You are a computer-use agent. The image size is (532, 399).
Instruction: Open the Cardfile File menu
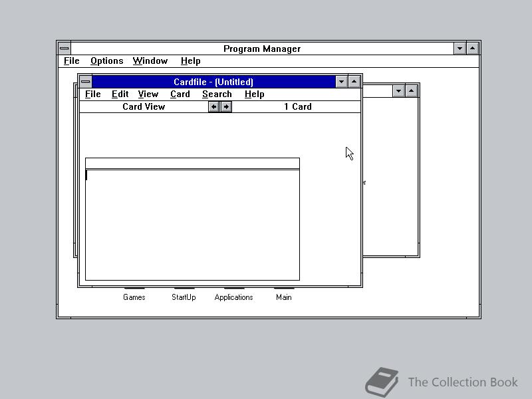tap(92, 94)
